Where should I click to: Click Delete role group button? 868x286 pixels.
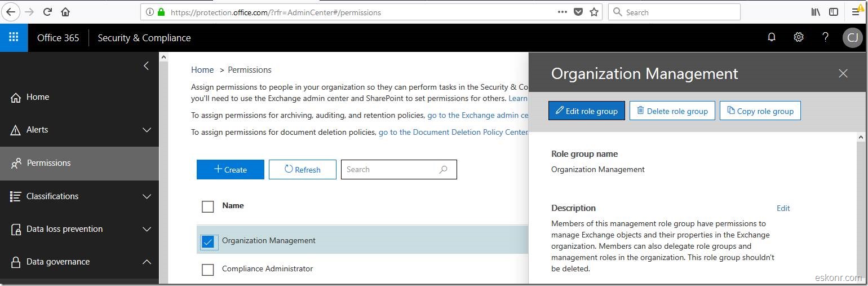click(x=672, y=111)
